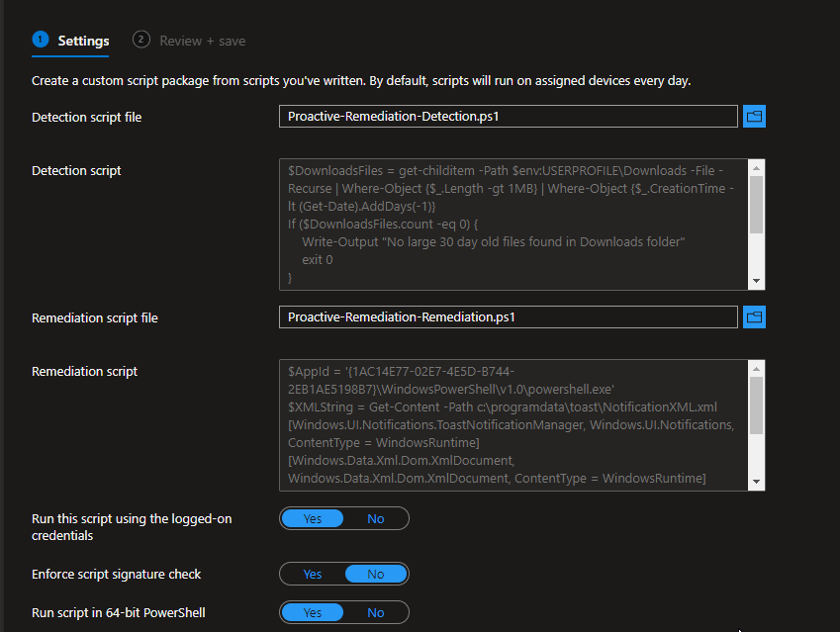Choose No for 64-bit PowerShell
This screenshot has height=632, width=840.
coord(376,613)
